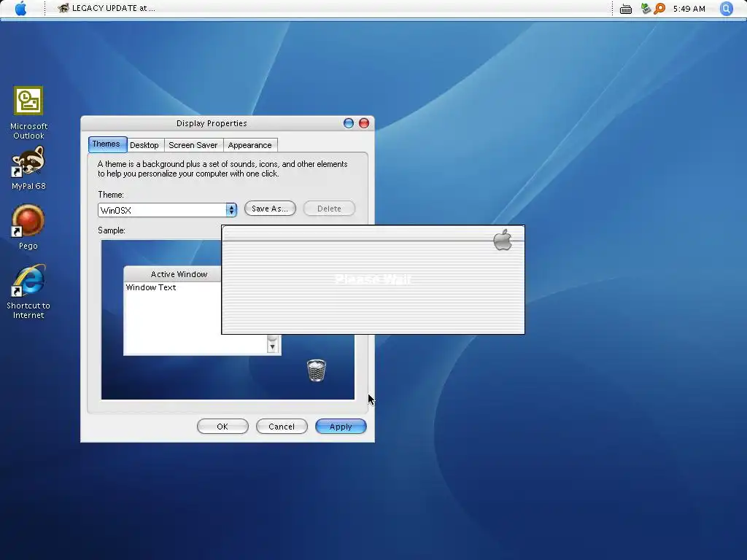Click the keyboard tray icon

point(625,9)
